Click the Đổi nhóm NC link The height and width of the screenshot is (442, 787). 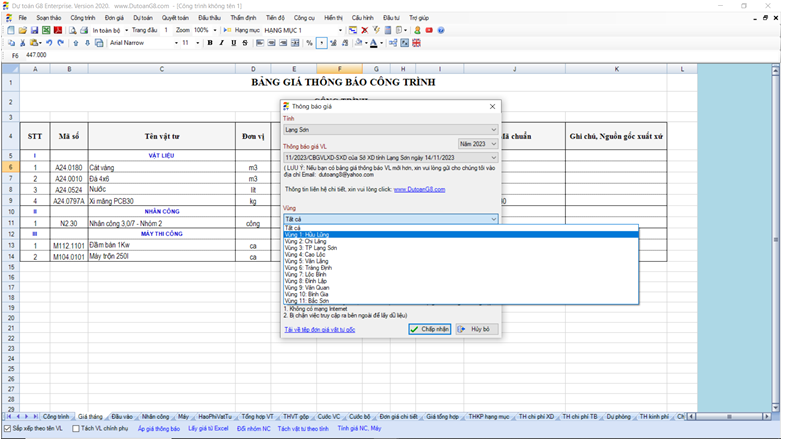pyautogui.click(x=253, y=429)
